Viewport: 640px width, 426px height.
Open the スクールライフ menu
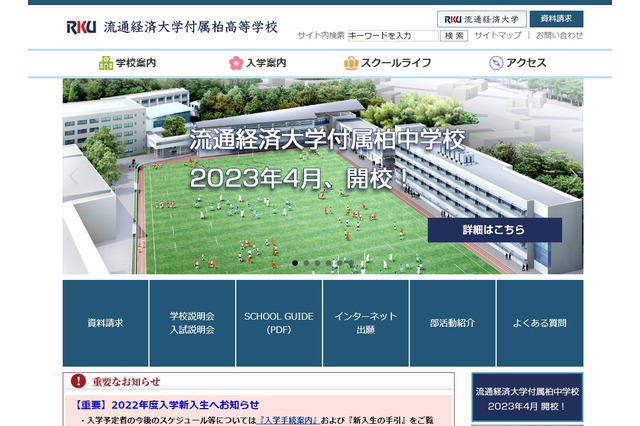(387, 63)
